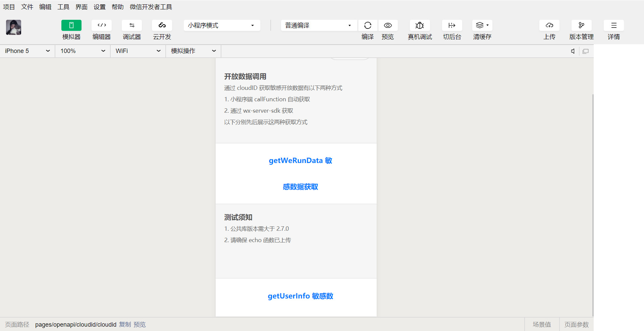Click the text '1. 公共库版本需大于 2.7.0'
This screenshot has width=644, height=331.
pos(257,229)
